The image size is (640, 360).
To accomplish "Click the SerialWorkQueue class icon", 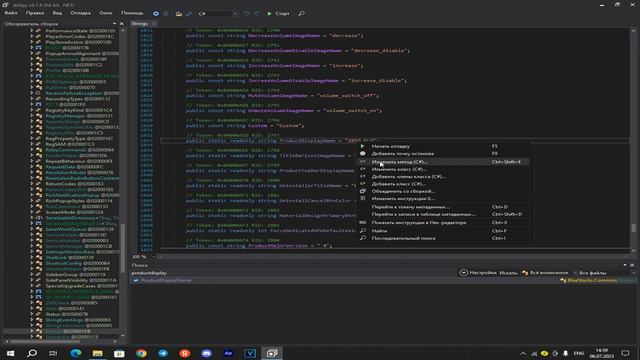I will pos(39,229).
